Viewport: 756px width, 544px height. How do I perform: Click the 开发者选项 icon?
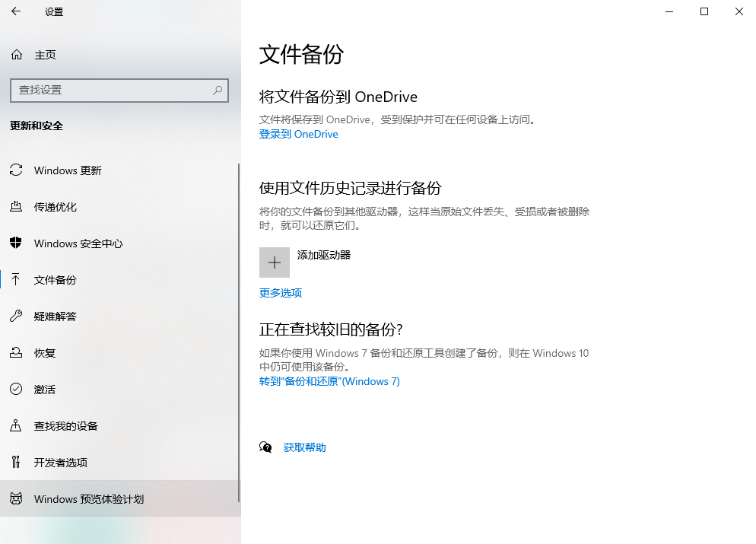click(x=16, y=462)
